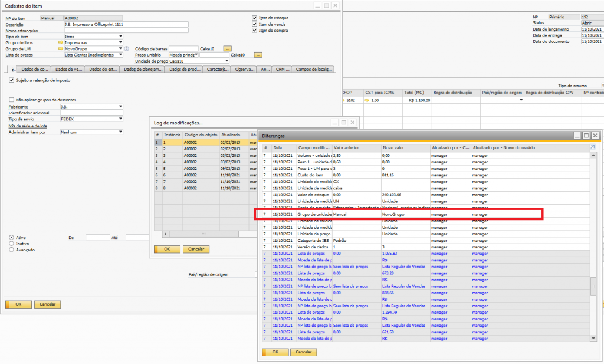Screen dimensions: 604x364
Task: Toggle Sujeito a retenção de imposto checkbox
Action: click(11, 80)
